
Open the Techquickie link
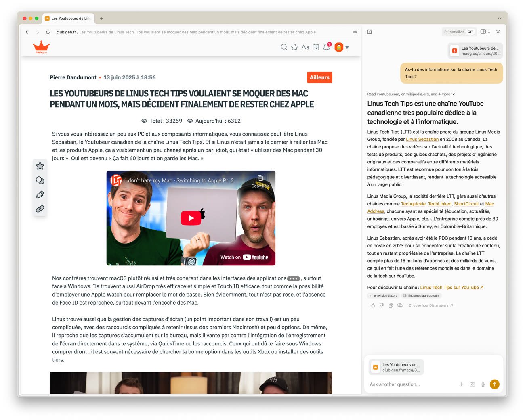click(x=413, y=204)
